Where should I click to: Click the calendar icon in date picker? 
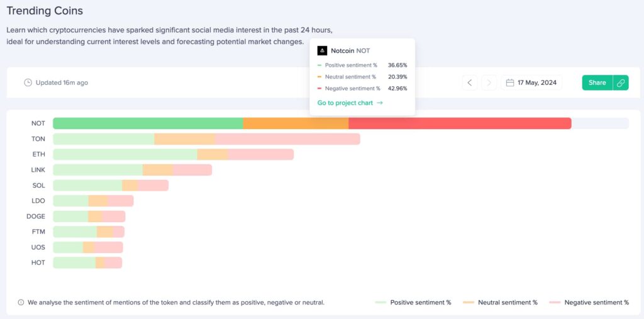[509, 82]
